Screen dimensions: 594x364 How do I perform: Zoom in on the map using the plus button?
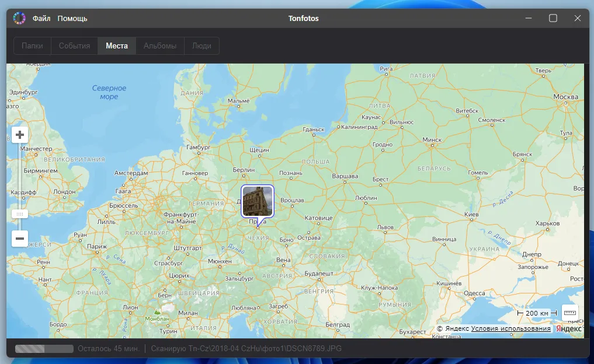[x=20, y=134]
